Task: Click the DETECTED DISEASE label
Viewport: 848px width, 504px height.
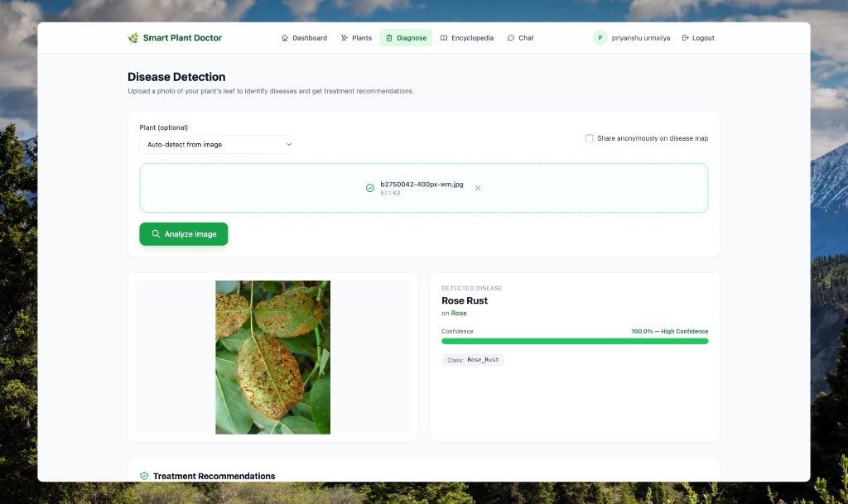Action: tap(471, 288)
